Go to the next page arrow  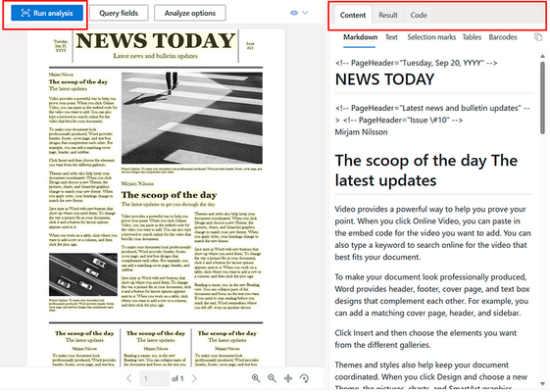[x=194, y=378]
